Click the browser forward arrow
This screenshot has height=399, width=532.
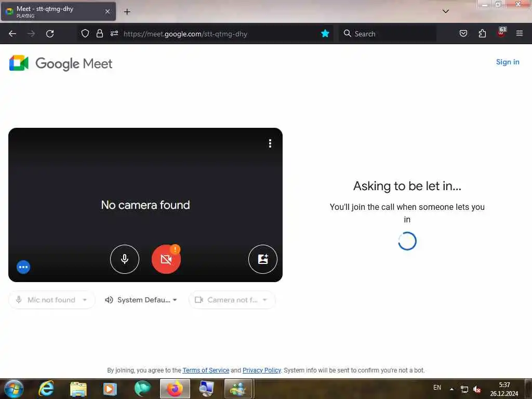click(31, 34)
